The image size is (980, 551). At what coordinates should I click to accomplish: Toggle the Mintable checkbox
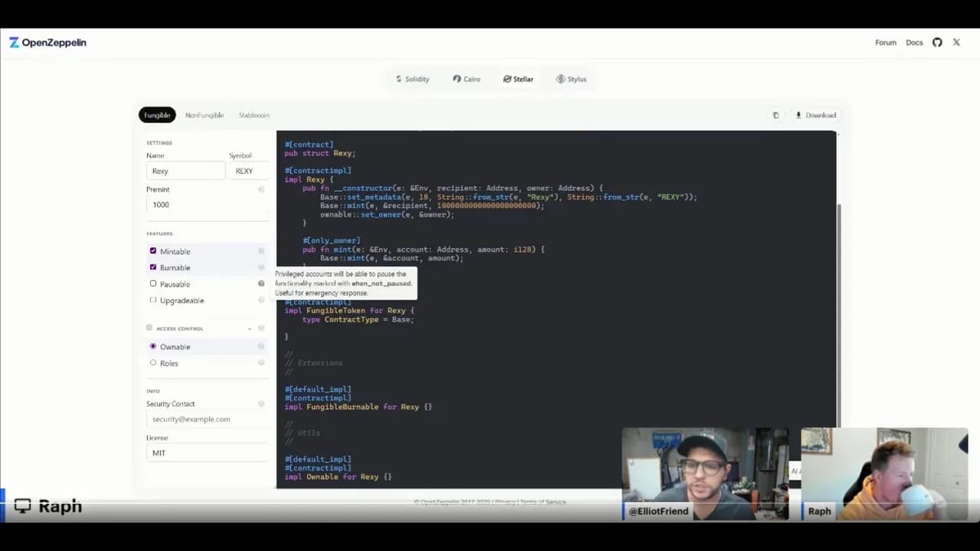tap(153, 251)
